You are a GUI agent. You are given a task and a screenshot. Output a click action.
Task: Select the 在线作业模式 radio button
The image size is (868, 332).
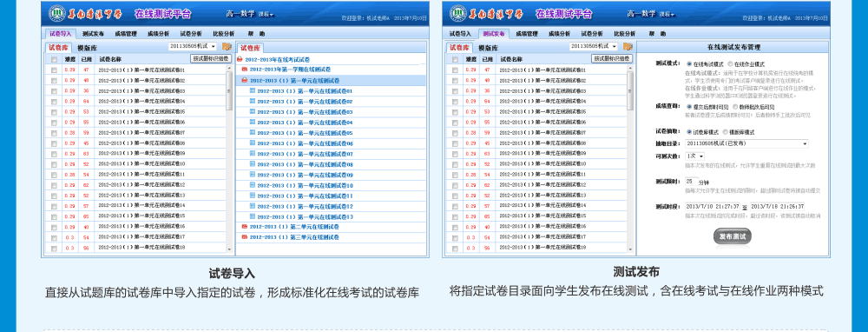[730, 63]
